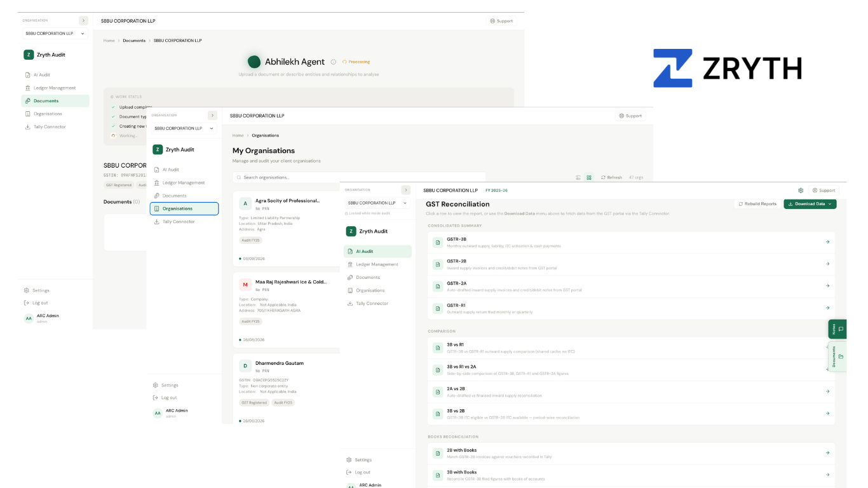Select Tally Connector in GST window sidebar

point(377,304)
